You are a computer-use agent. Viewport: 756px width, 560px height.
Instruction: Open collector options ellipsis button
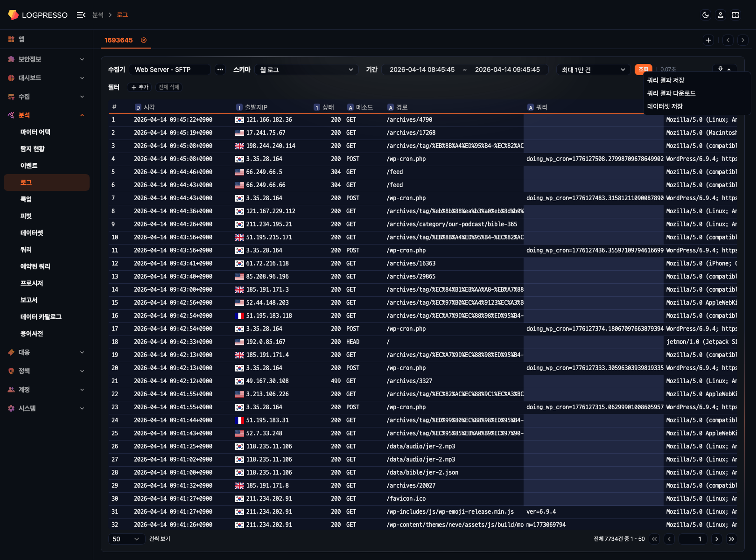click(220, 70)
